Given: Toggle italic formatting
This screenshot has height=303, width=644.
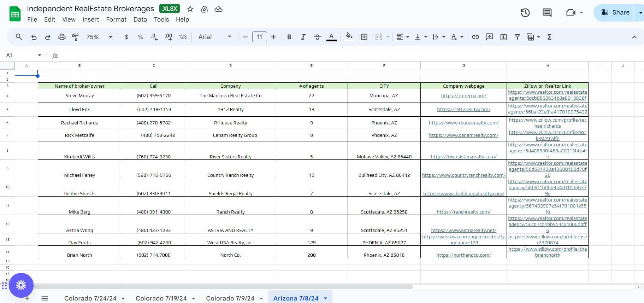Looking at the screenshot, I should coord(303,37).
